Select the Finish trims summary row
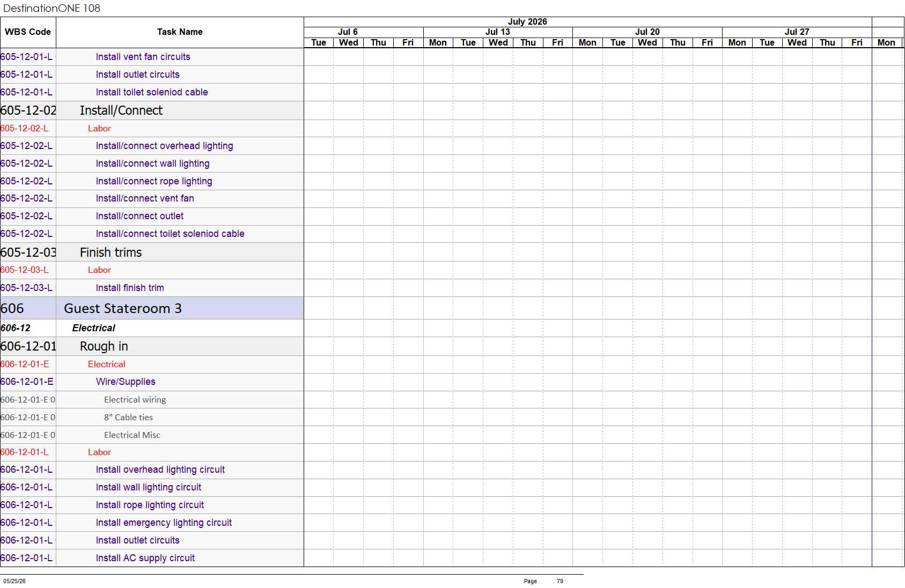Screen dimensions: 905x588 pos(152,252)
